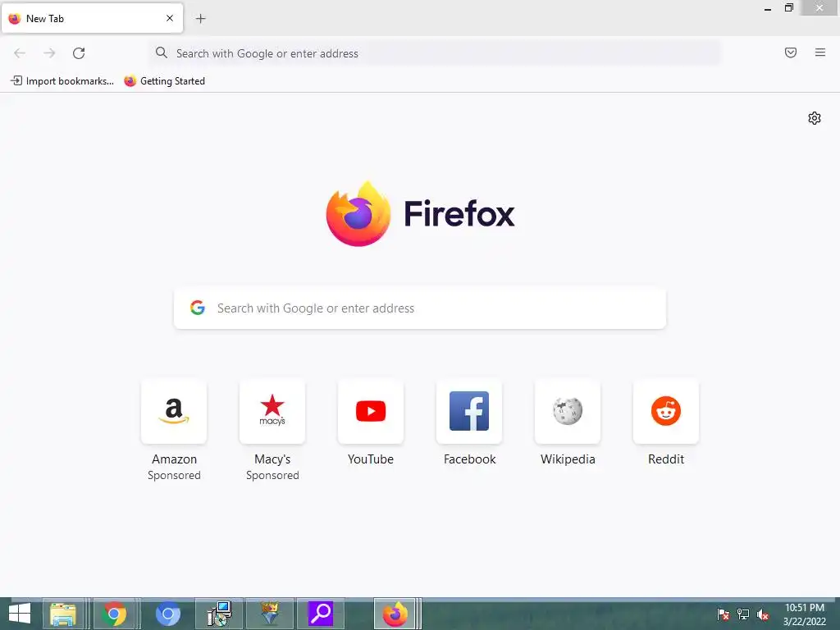Go forward with the forward arrow
Image resolution: width=840 pixels, height=630 pixels.
click(49, 53)
